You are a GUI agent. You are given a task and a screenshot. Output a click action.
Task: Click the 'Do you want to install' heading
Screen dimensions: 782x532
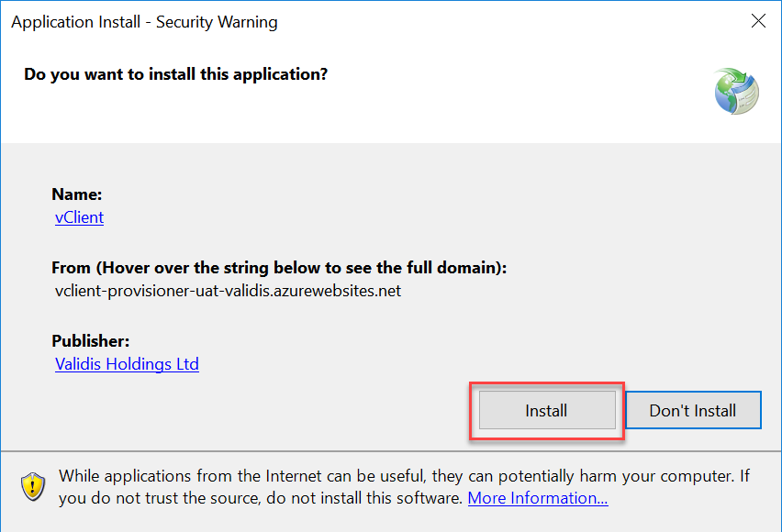175,73
